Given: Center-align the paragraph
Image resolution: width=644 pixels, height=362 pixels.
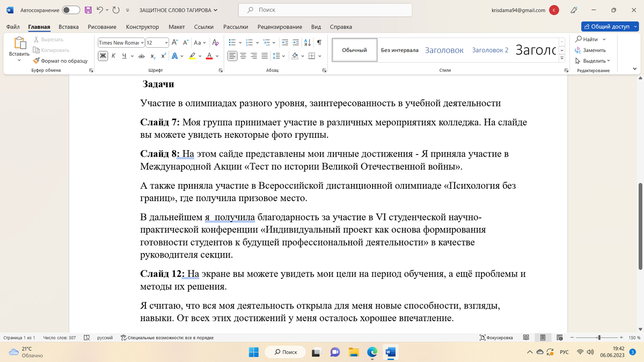Looking at the screenshot, I should [x=243, y=56].
